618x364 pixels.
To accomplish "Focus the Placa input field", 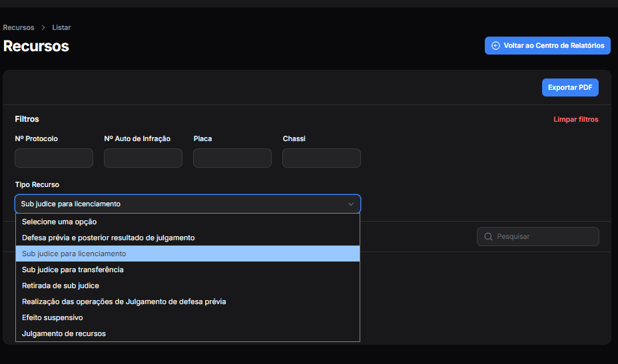I will pos(232,158).
